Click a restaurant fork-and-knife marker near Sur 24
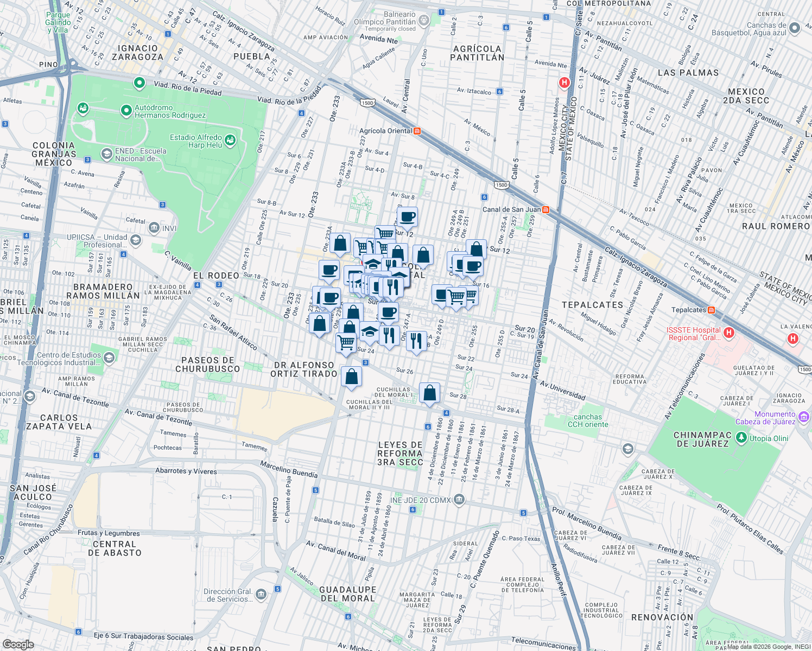Screen dimensions: 812x651 389,336
